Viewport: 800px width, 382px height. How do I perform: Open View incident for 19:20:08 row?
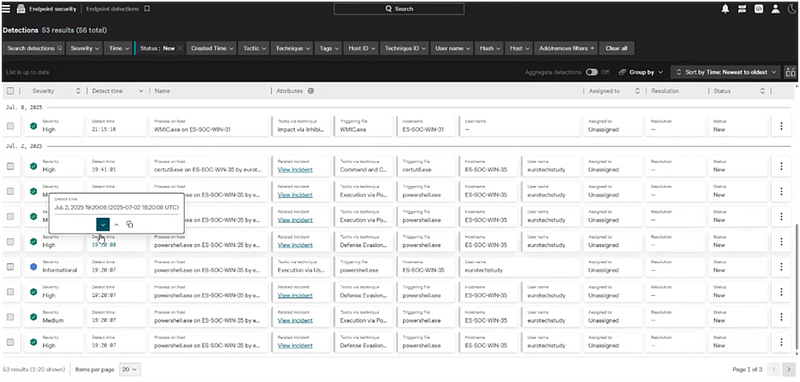coord(295,245)
